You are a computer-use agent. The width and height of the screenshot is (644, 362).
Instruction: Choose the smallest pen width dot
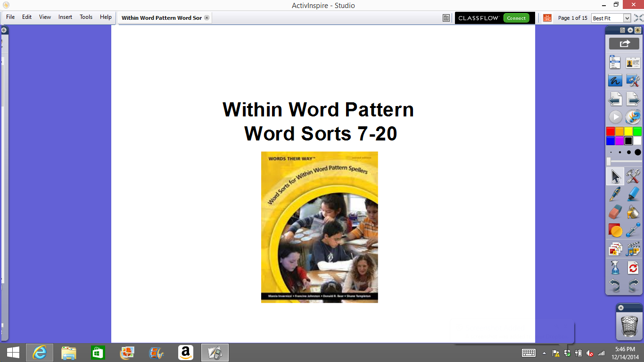point(611,153)
